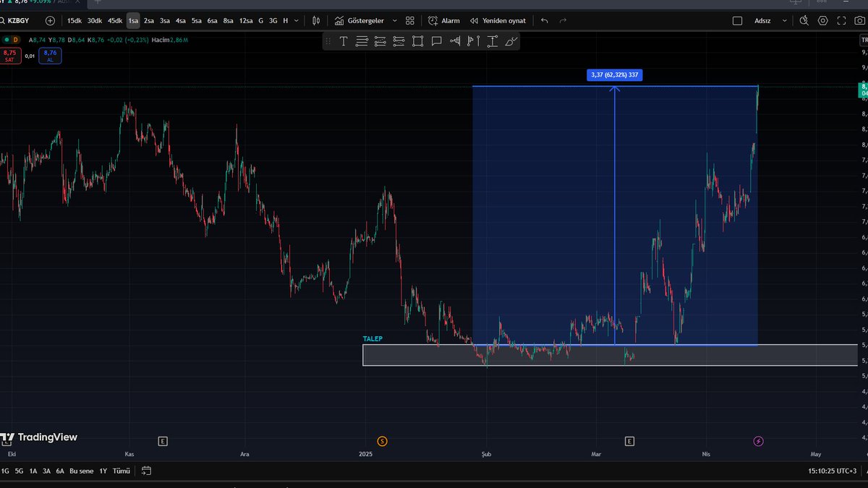Switch to 8sa timeframe
The height and width of the screenshot is (488, 868).
[x=228, y=21]
